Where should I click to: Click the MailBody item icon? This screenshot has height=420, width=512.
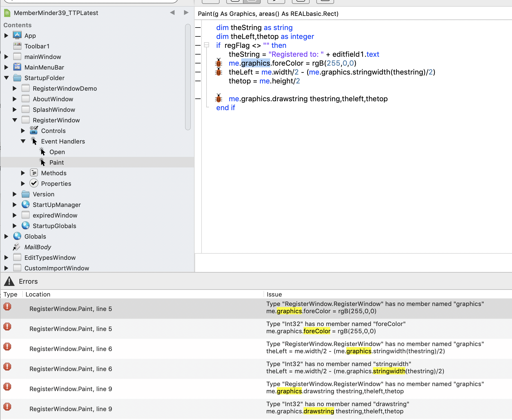[x=17, y=247]
